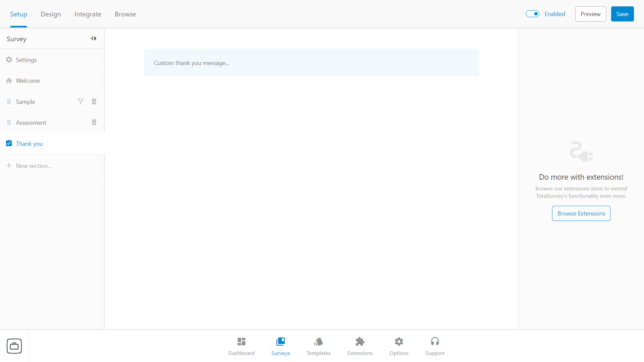Select the Assessment section label
The width and height of the screenshot is (644, 362).
[31, 123]
